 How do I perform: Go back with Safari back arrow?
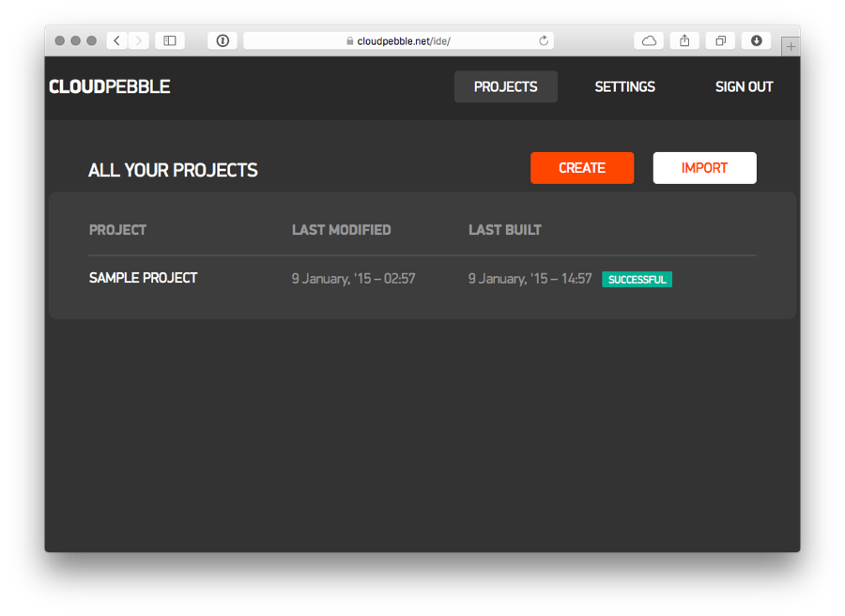point(117,41)
